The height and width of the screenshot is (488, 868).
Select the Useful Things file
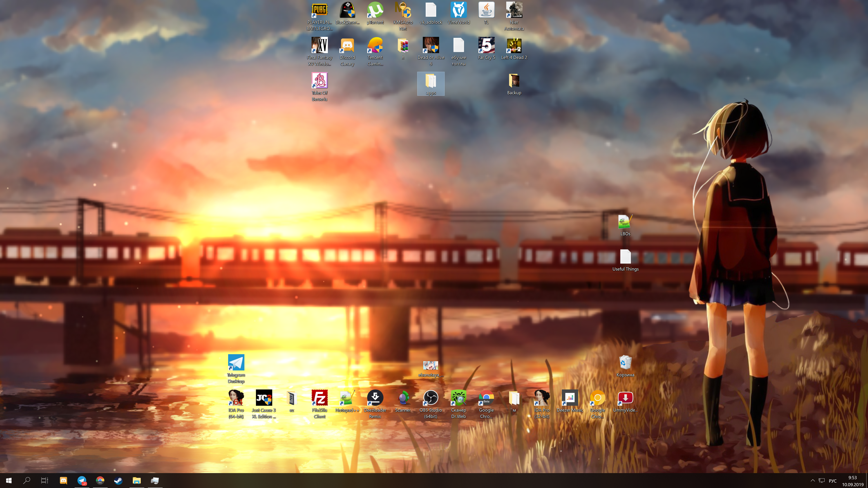coord(625,260)
